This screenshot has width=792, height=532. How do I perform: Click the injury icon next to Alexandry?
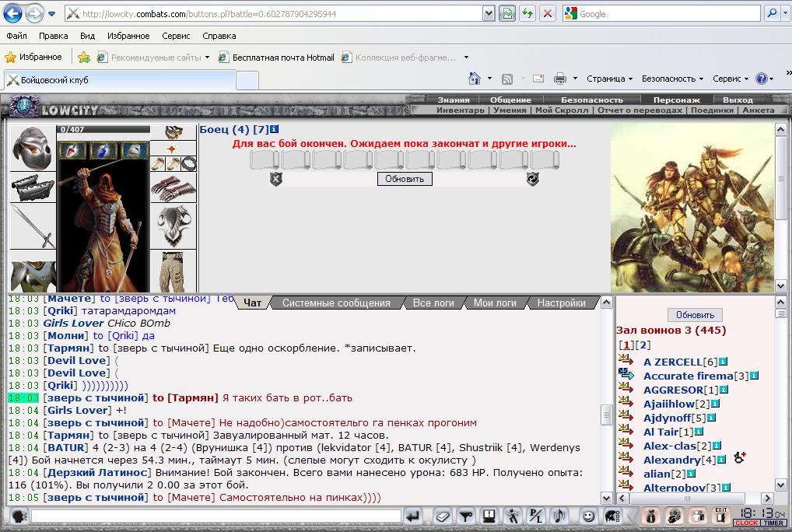tap(739, 458)
